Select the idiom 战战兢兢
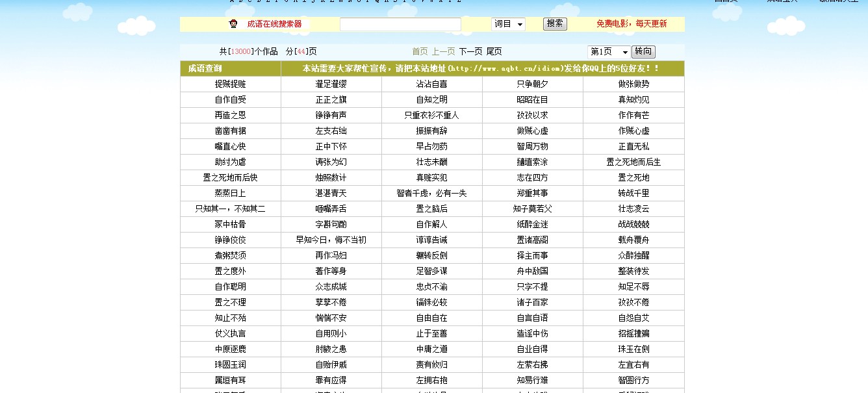 pyautogui.click(x=633, y=225)
